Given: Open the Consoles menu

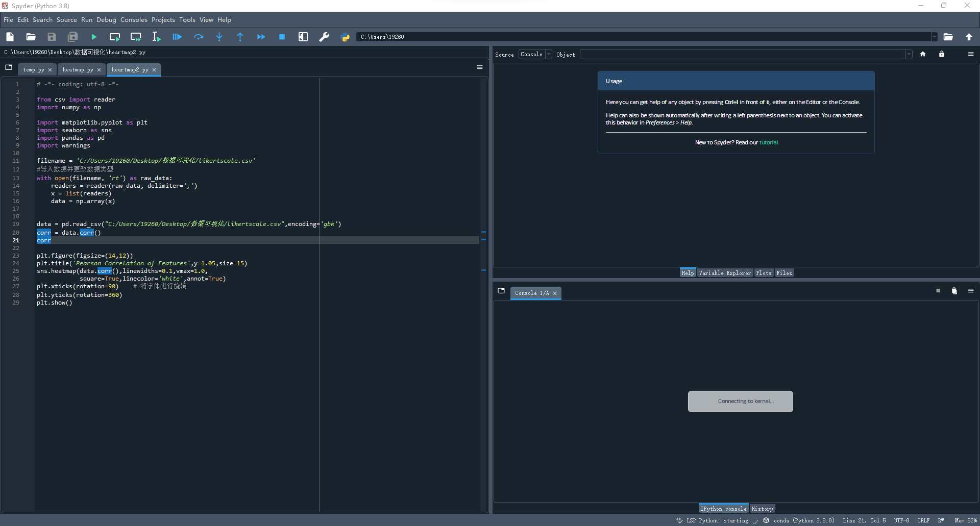Looking at the screenshot, I should click(134, 20).
